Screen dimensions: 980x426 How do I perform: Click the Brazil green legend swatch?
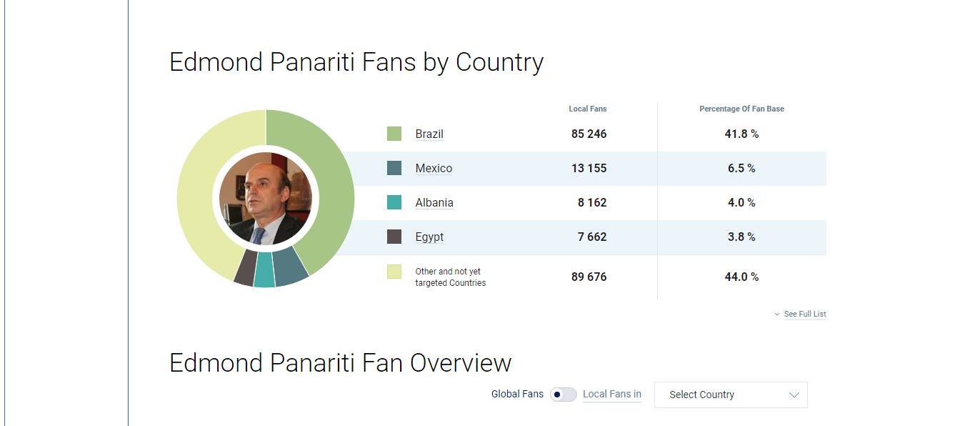pyautogui.click(x=394, y=134)
